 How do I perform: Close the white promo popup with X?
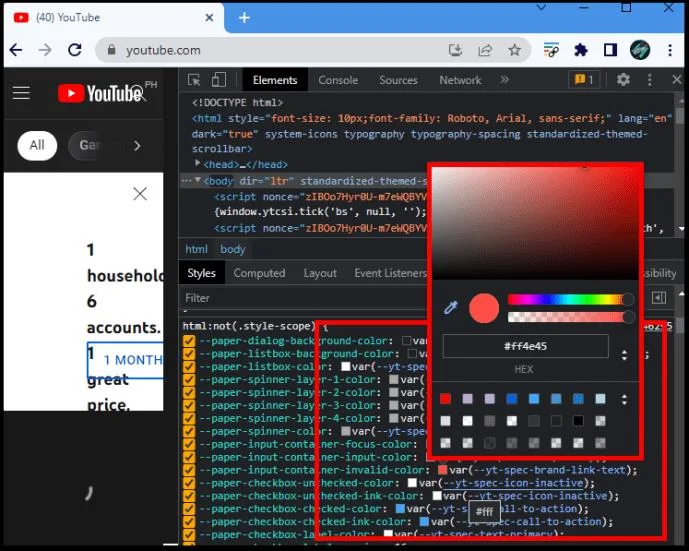tap(140, 193)
